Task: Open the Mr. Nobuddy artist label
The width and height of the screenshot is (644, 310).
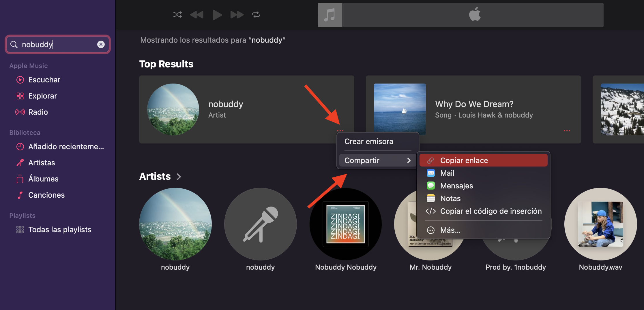Action: point(431,267)
